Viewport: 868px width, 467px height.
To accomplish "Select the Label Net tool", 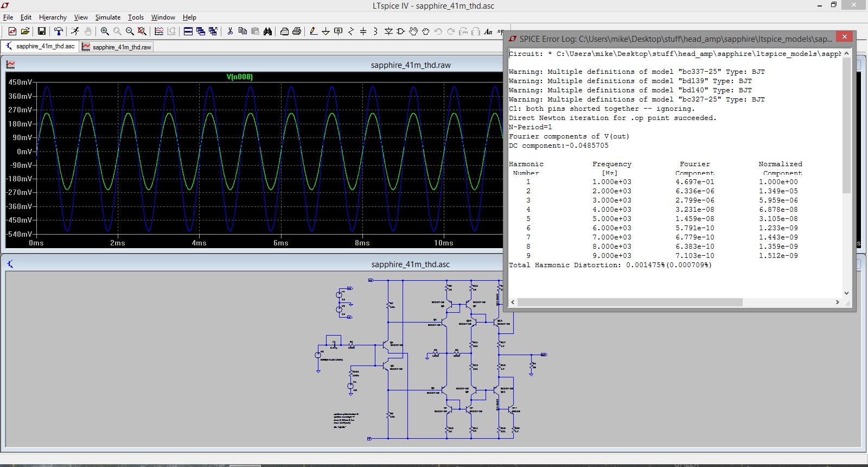I will [338, 31].
